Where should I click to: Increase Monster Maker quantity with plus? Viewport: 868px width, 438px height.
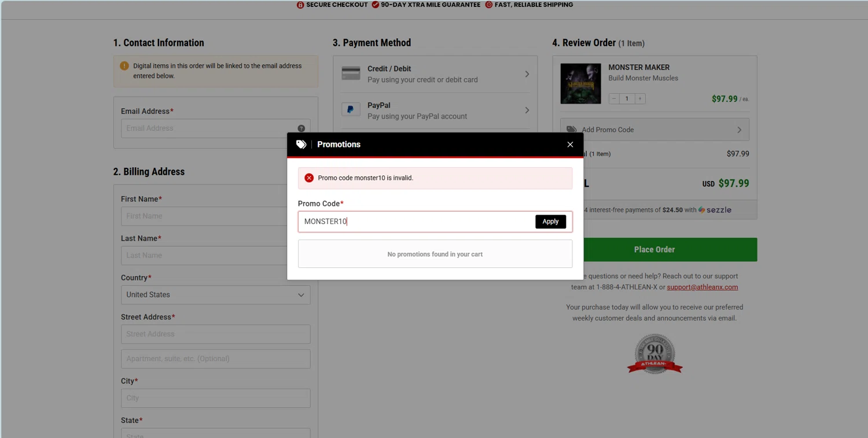[640, 99]
